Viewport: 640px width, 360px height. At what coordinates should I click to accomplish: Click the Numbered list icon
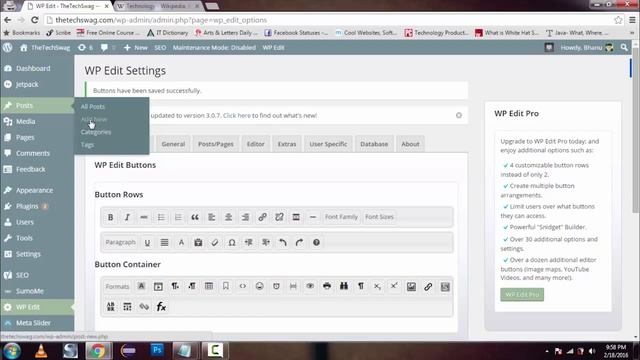178,217
